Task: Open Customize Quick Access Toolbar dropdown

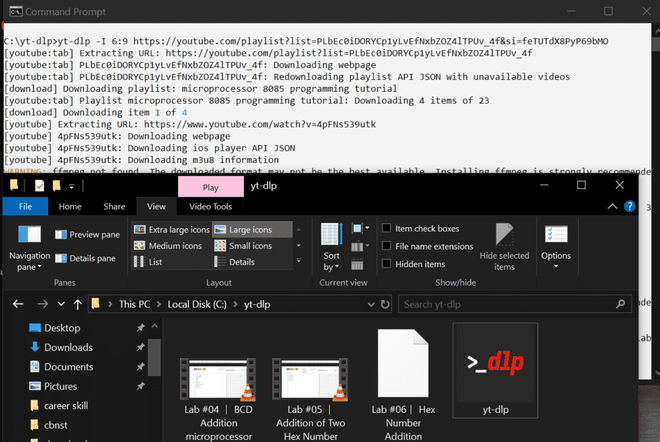Action: click(72, 186)
